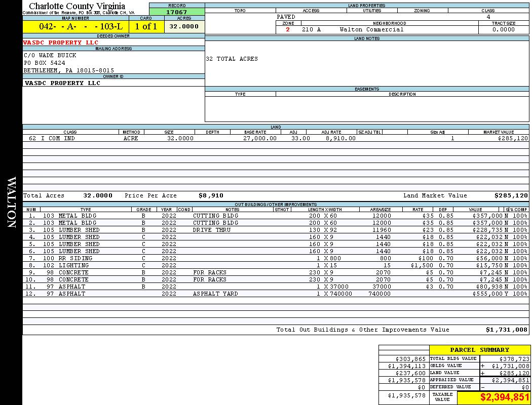The height and width of the screenshot is (405, 532).
Task: Click the vertical WALTON sidebar label
Action: [11, 202]
